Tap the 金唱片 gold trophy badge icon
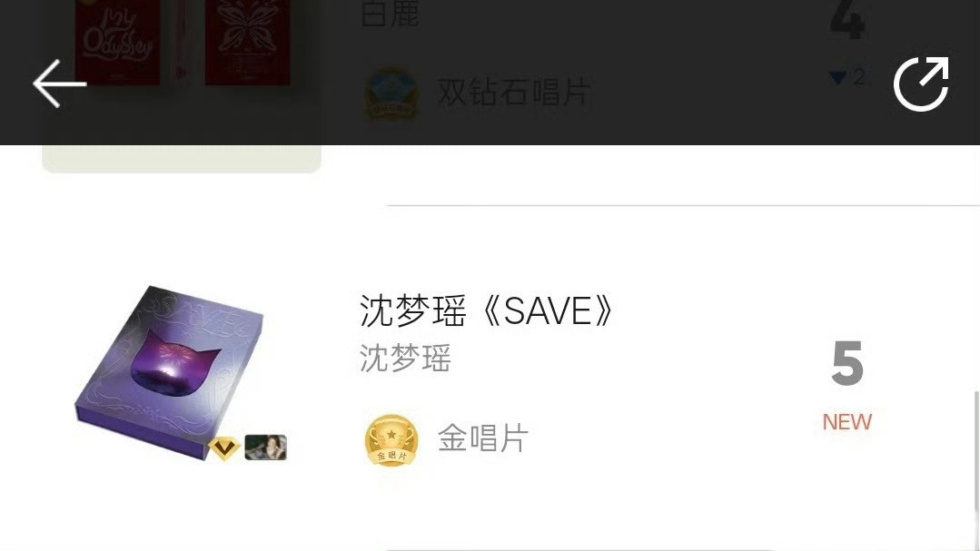 pos(391,440)
